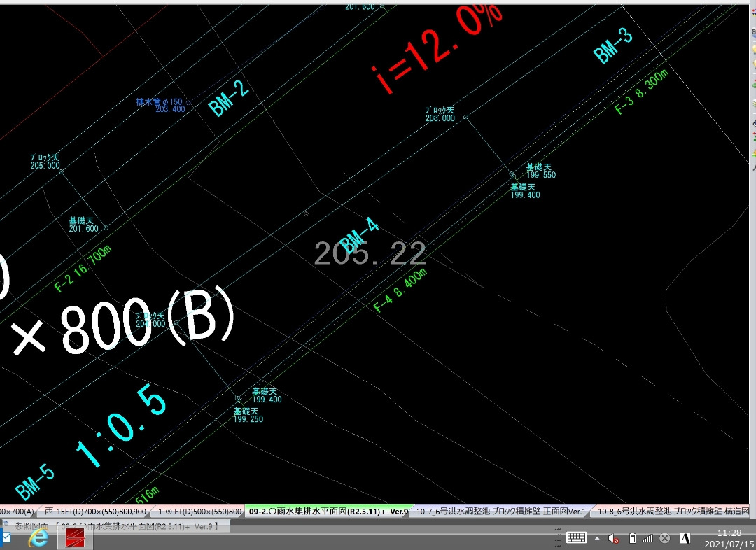This screenshot has width=756, height=550.
Task: Switch to the 西-15FT(D)700×(550)800,900 tab
Action: [x=95, y=512]
